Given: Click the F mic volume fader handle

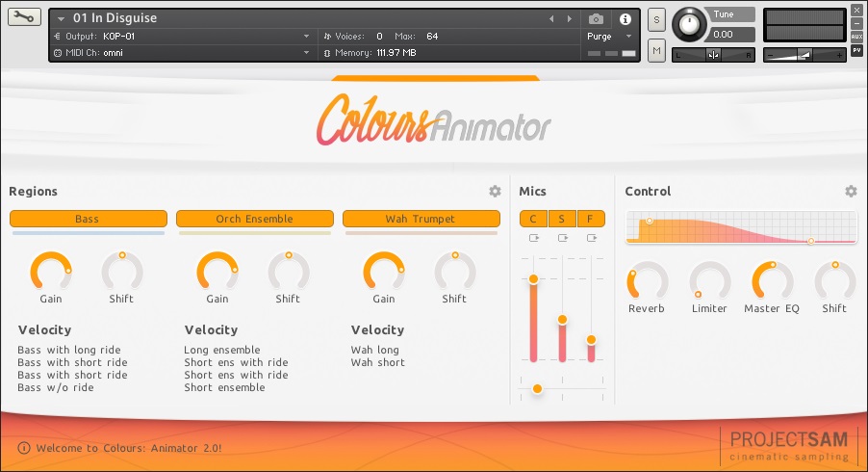Looking at the screenshot, I should tap(591, 340).
